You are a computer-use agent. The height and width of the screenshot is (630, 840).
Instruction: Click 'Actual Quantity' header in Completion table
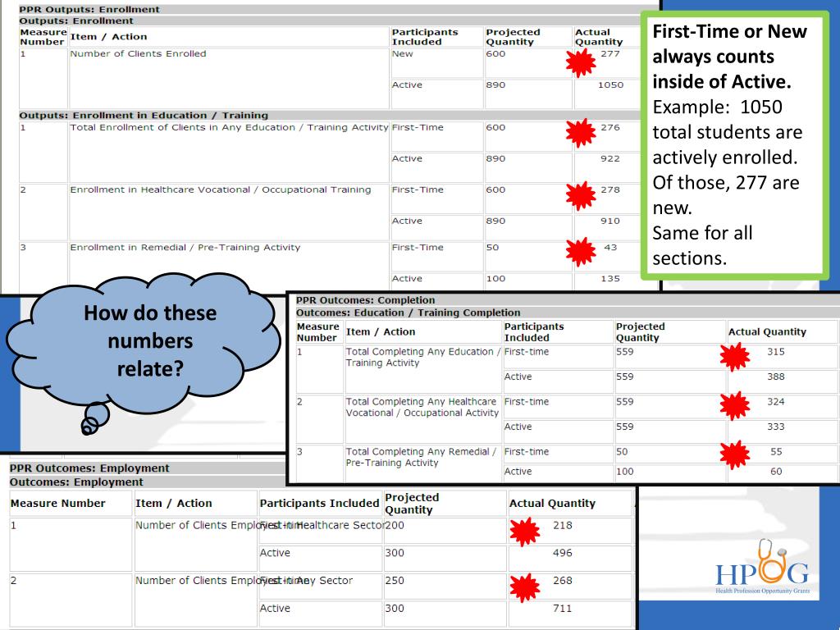767,331
